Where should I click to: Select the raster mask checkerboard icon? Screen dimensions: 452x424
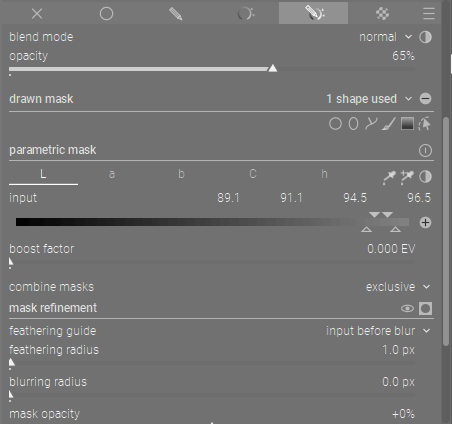pos(382,14)
